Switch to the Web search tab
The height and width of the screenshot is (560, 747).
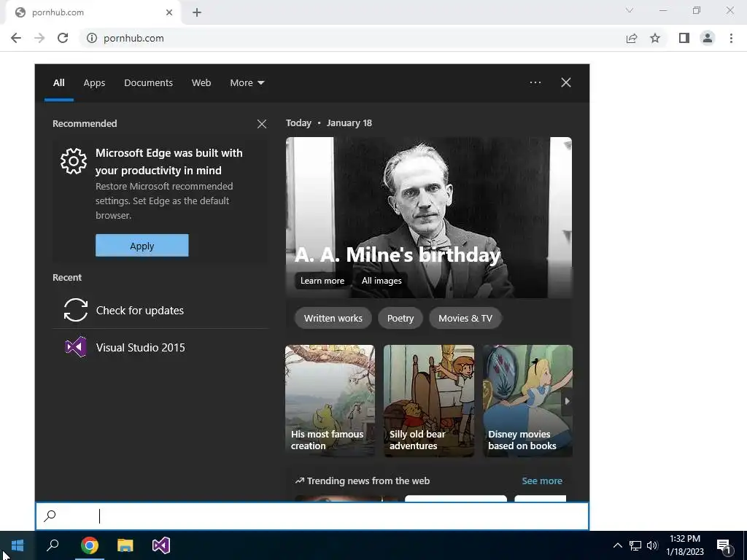pyautogui.click(x=201, y=83)
